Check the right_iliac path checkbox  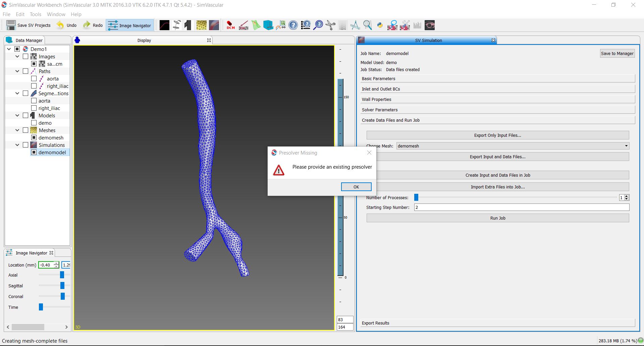click(x=34, y=86)
